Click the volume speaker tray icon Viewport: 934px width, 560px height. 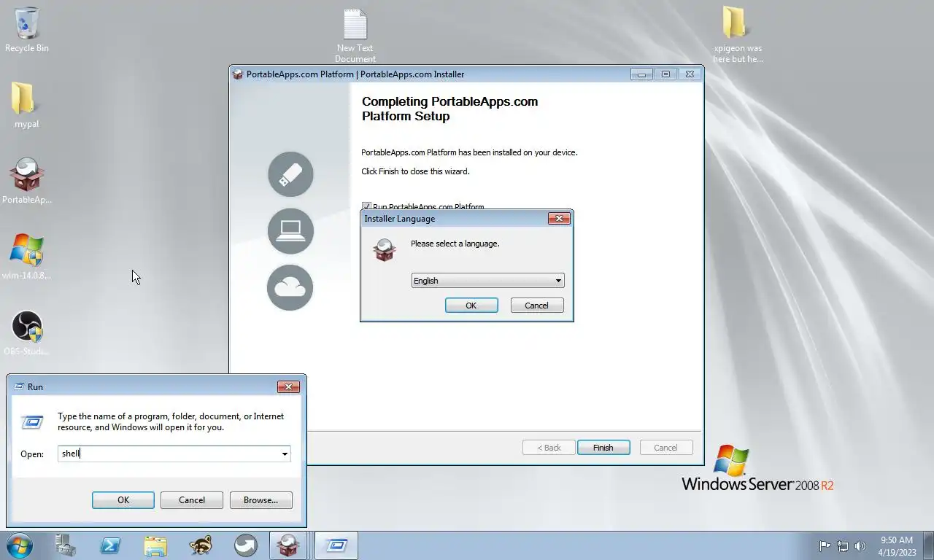point(860,545)
